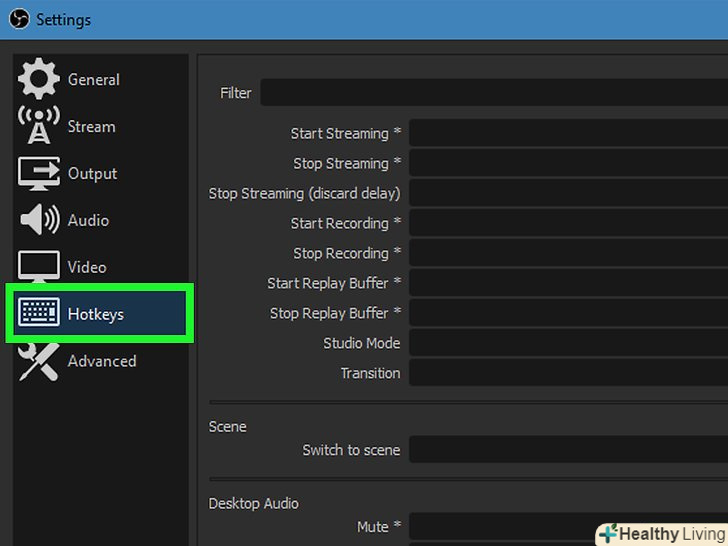Click the Output monitor arrow icon
Screen dimensions: 728x546
coord(39,173)
